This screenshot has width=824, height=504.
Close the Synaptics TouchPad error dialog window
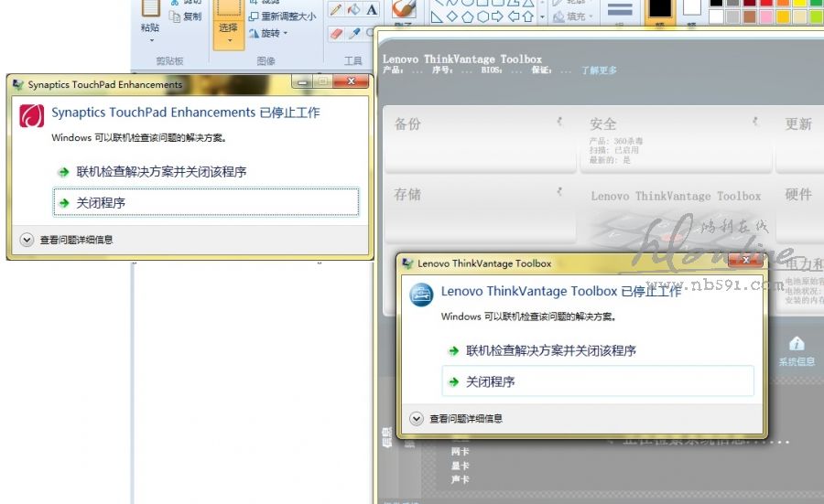coord(351,81)
